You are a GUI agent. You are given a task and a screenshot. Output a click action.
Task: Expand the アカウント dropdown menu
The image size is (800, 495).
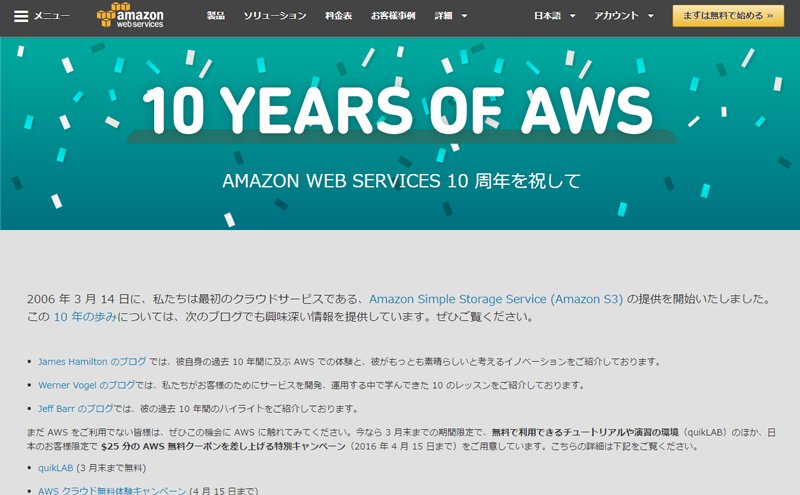coord(623,16)
